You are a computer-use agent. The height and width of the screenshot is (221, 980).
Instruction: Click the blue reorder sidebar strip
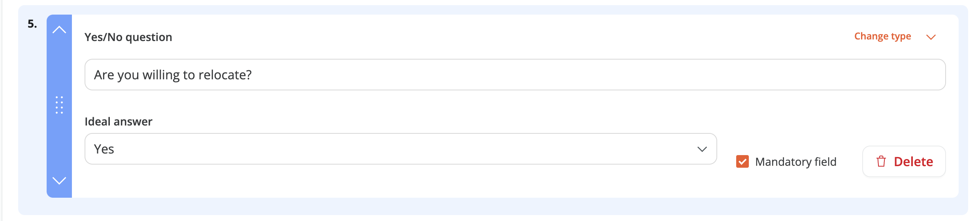point(59,106)
